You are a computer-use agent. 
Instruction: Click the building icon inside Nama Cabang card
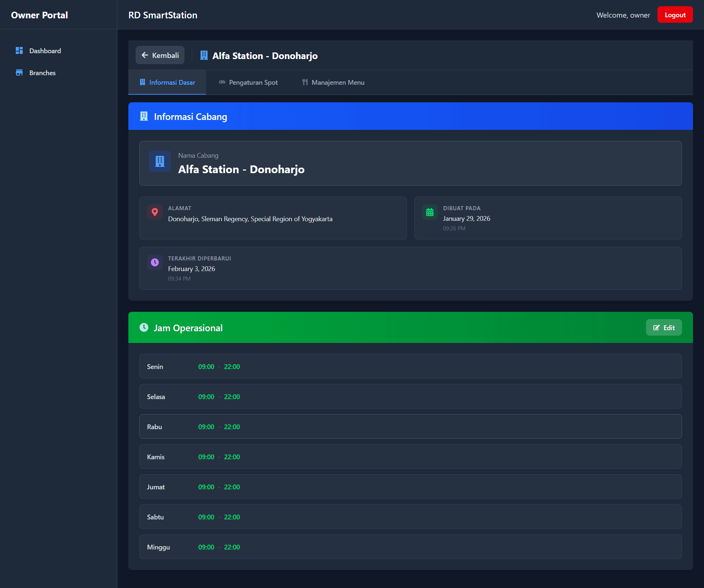click(159, 161)
